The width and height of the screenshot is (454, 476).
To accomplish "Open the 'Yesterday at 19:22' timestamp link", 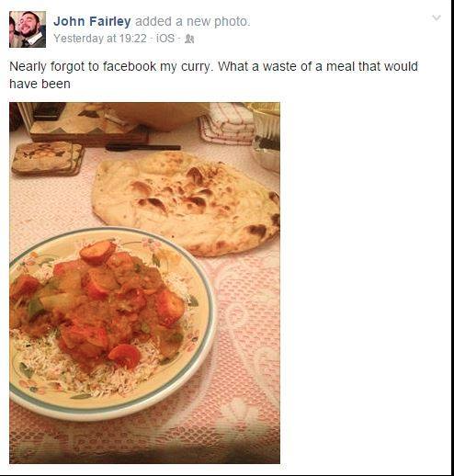I will (100, 39).
